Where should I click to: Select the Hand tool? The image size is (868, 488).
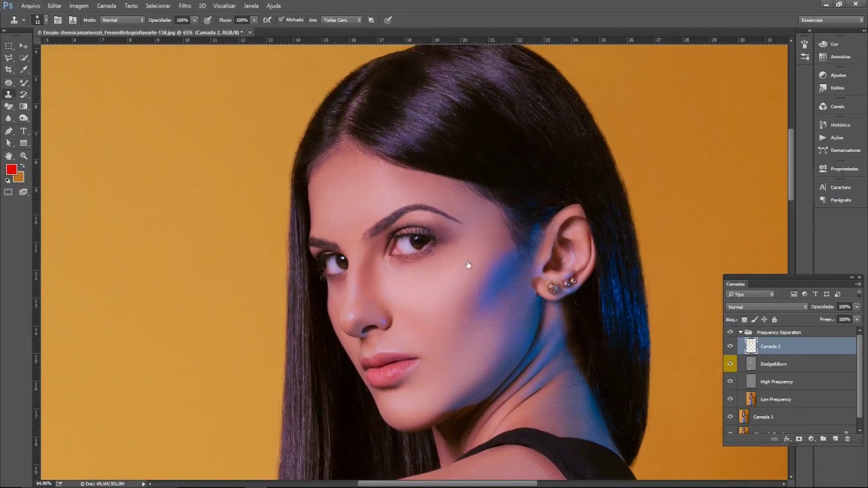(9, 156)
